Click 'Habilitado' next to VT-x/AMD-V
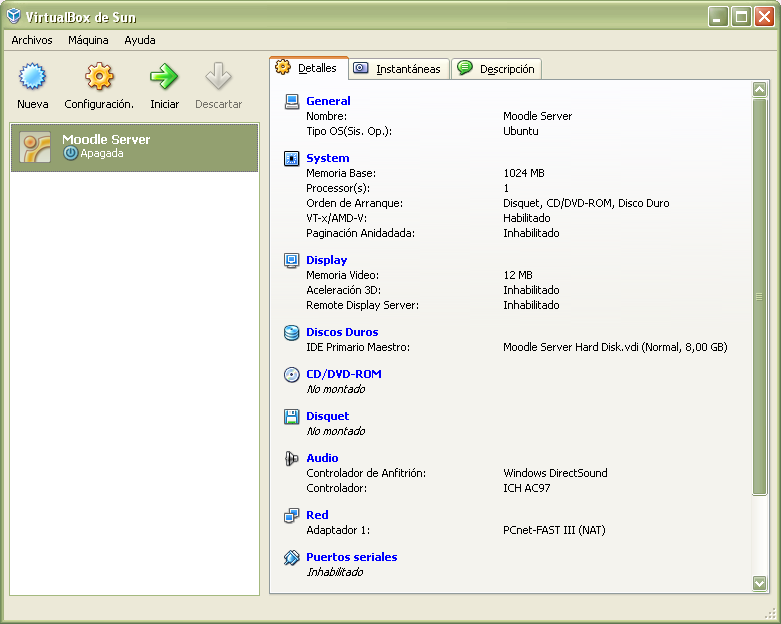Screen dimensions: 781x624 (x=526, y=218)
